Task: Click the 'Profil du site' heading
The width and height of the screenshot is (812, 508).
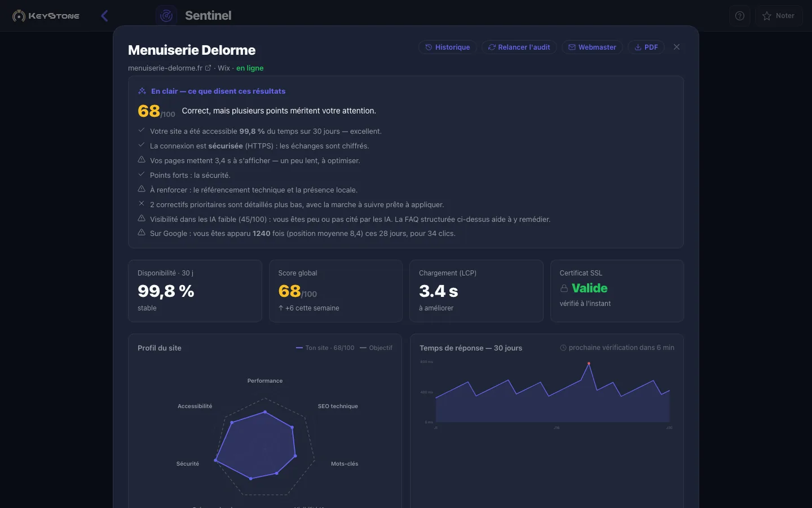Action: pos(160,348)
